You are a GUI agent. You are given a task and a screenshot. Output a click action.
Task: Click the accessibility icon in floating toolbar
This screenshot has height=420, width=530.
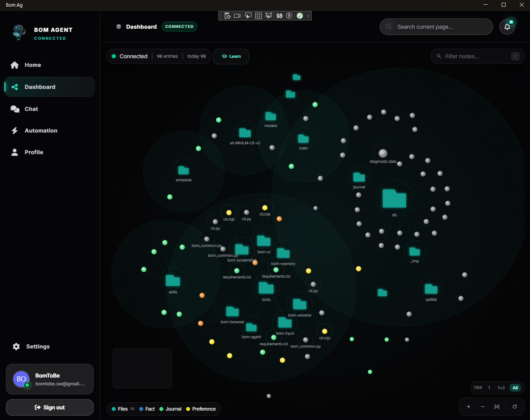pyautogui.click(x=289, y=16)
